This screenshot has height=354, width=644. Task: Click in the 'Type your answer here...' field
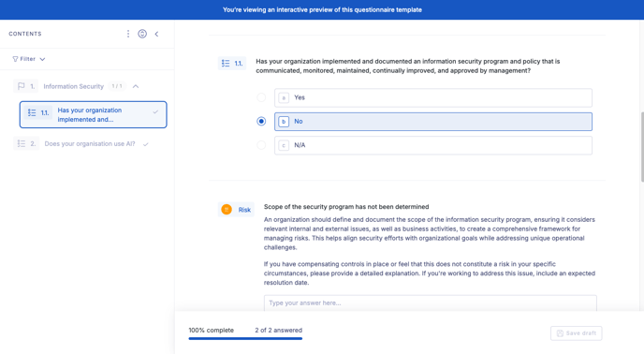[x=430, y=303]
